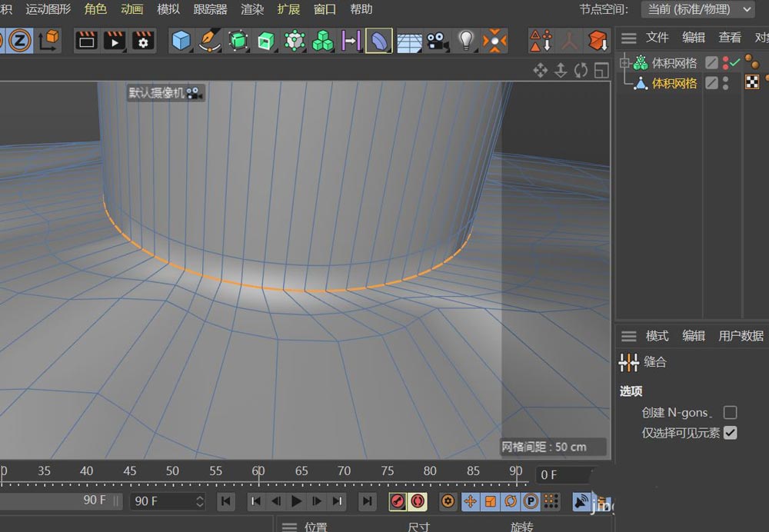This screenshot has width=769, height=532.
Task: Click the green Volume Builder cubes icon
Action: tap(322, 40)
